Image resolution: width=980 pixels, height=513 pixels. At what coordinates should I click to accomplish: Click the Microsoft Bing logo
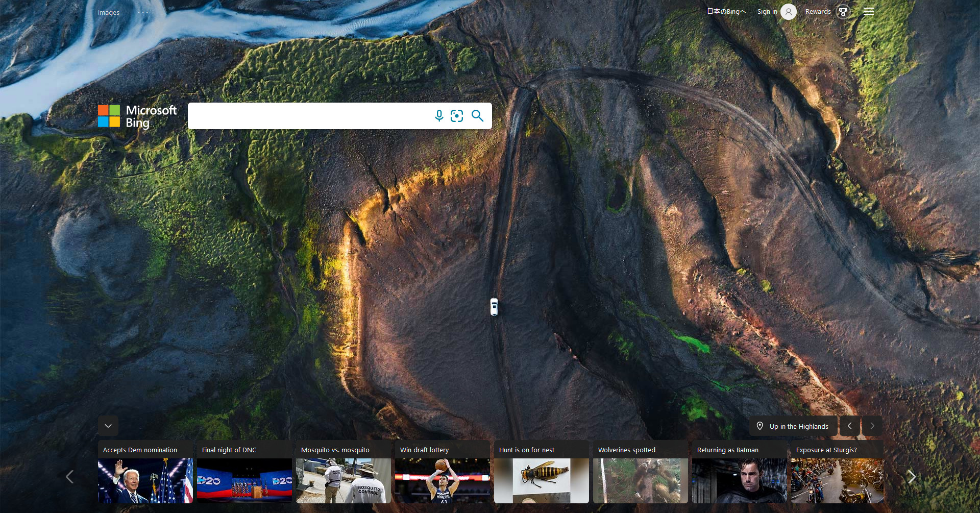tap(137, 116)
